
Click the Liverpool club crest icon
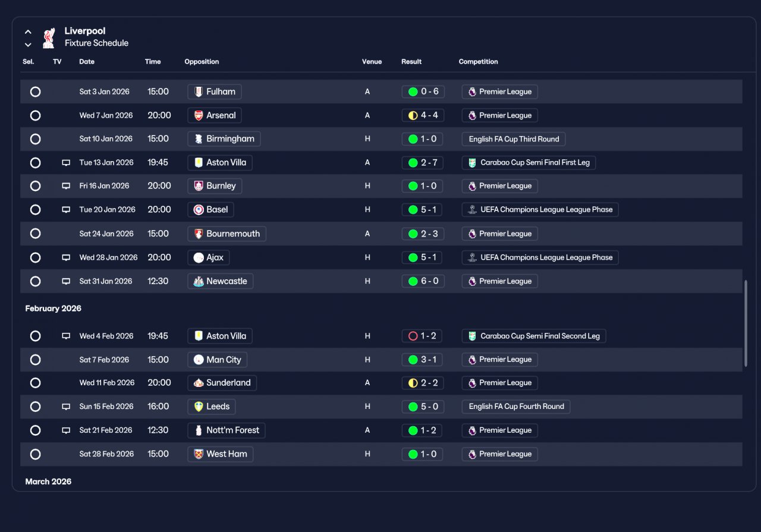click(49, 37)
